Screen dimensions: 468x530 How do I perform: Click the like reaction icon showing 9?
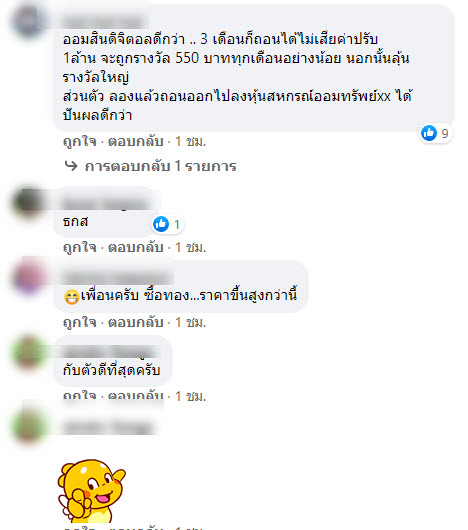pos(429,133)
